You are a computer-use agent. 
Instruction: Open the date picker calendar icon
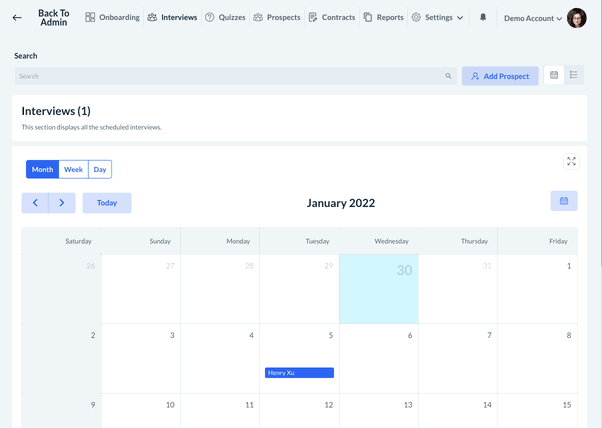click(x=564, y=201)
